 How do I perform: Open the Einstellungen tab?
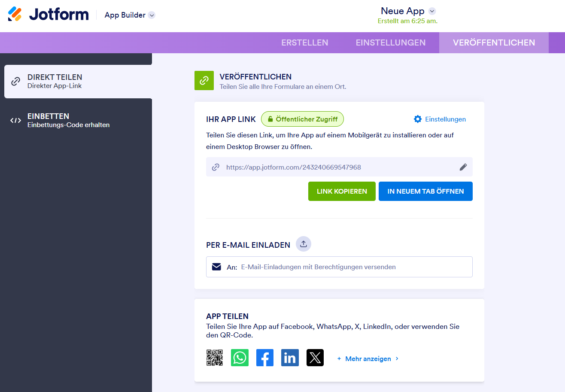click(x=390, y=43)
